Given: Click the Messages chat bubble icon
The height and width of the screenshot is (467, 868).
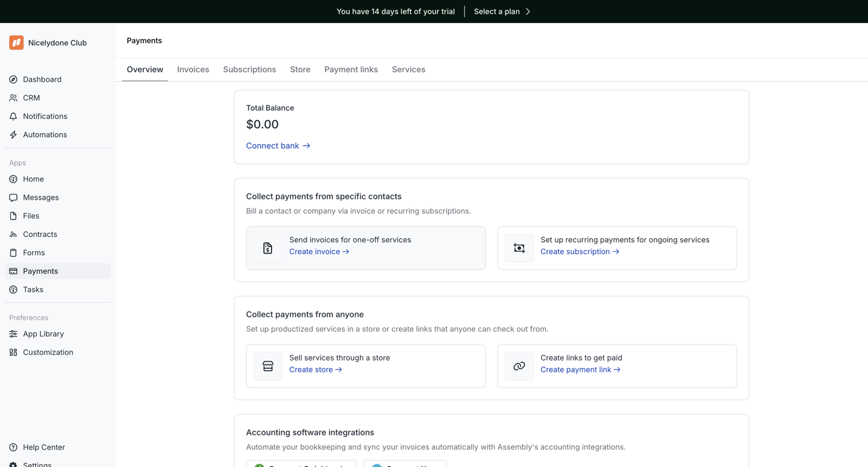Looking at the screenshot, I should [x=13, y=197].
